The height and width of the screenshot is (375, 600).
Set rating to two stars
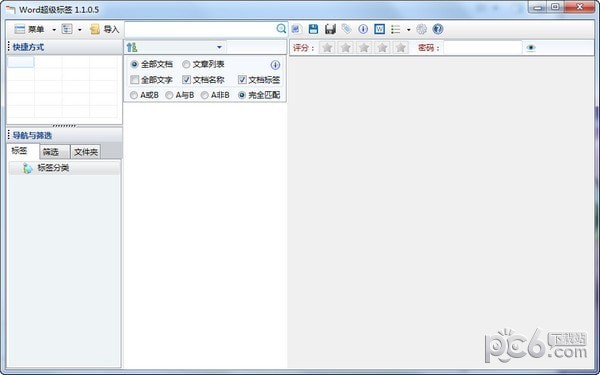click(346, 47)
